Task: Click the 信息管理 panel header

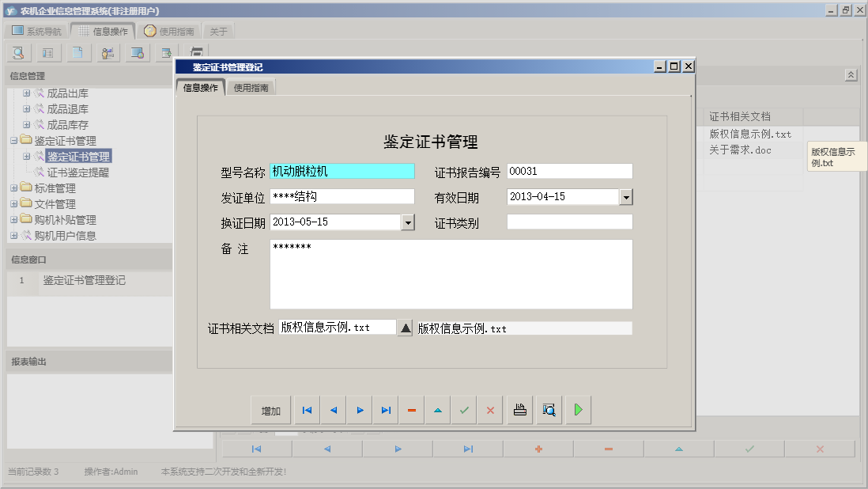Action: click(x=89, y=76)
